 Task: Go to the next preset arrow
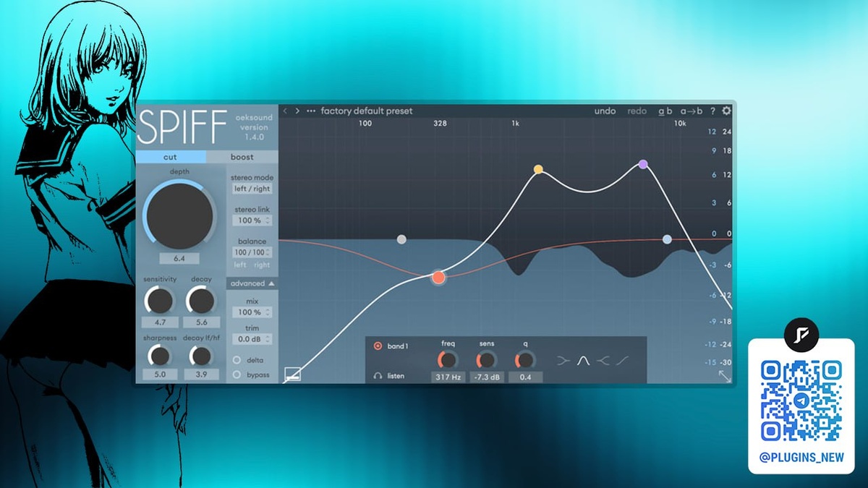tap(297, 111)
